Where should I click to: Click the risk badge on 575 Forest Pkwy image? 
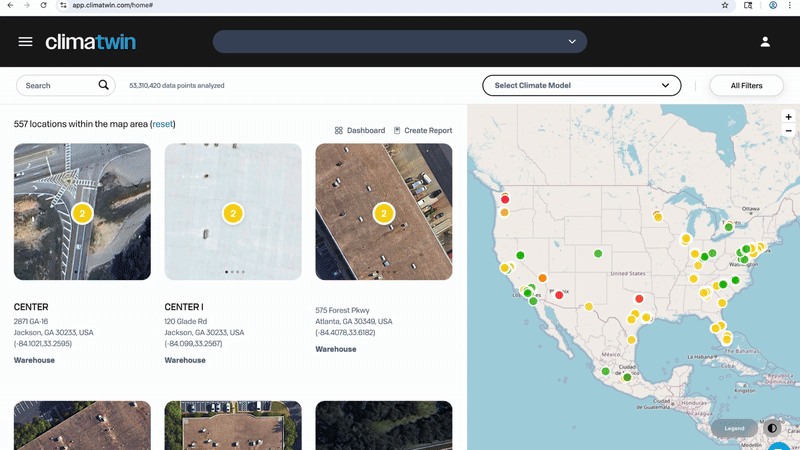pos(384,213)
